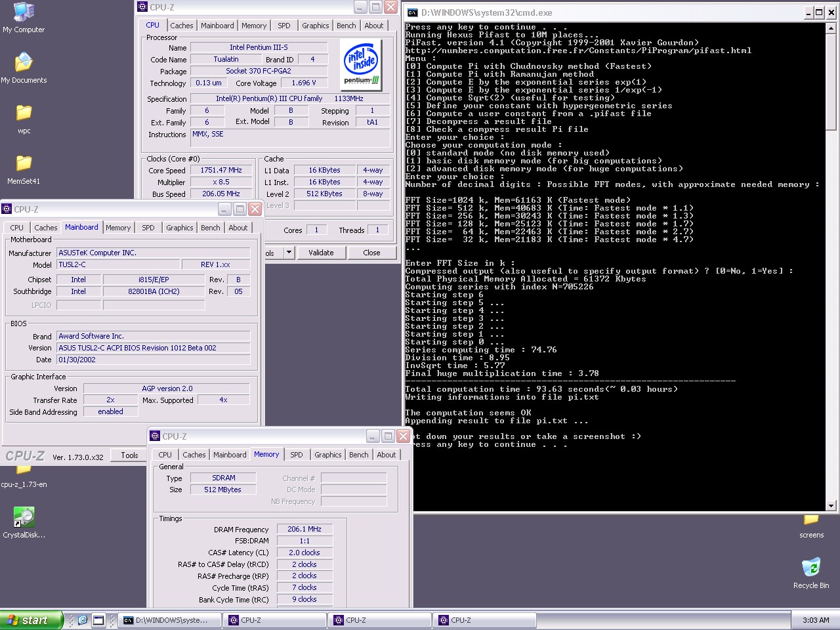840x630 pixels.
Task: Click the Tools button in Mainboard window
Action: (129, 455)
